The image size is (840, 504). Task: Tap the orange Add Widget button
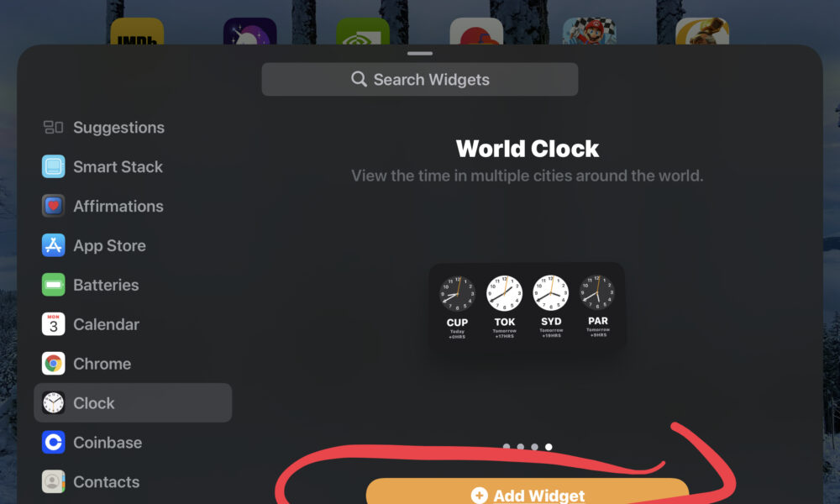[528, 491]
